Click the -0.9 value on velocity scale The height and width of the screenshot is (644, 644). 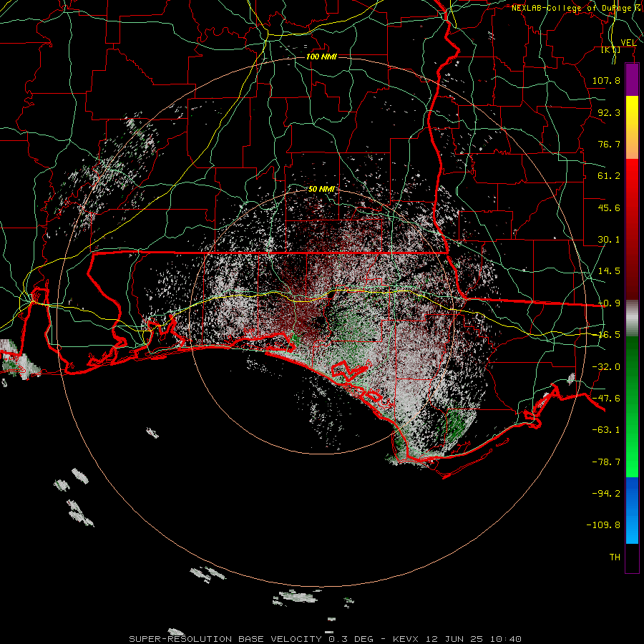click(609, 303)
